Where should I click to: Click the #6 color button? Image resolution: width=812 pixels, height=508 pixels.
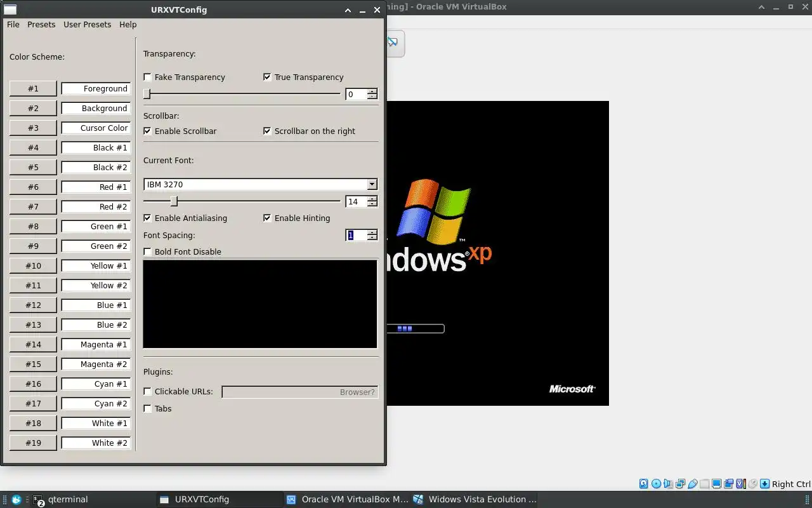tap(33, 187)
